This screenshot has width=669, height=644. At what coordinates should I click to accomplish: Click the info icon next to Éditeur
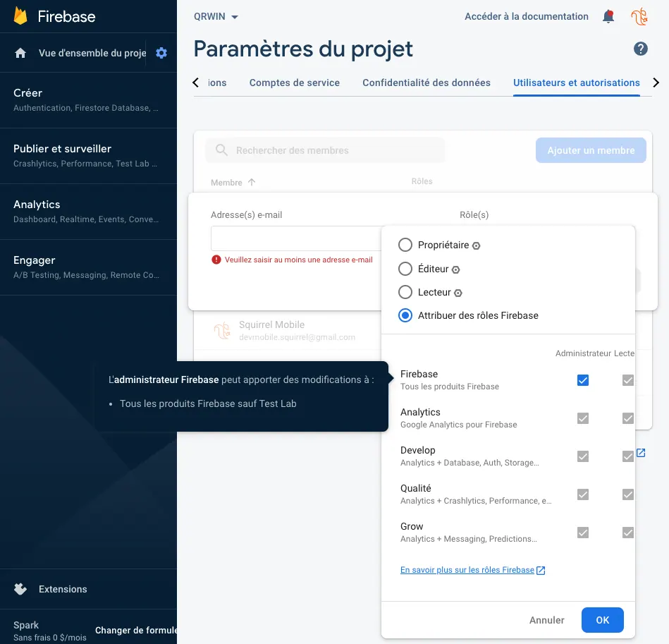tap(455, 269)
